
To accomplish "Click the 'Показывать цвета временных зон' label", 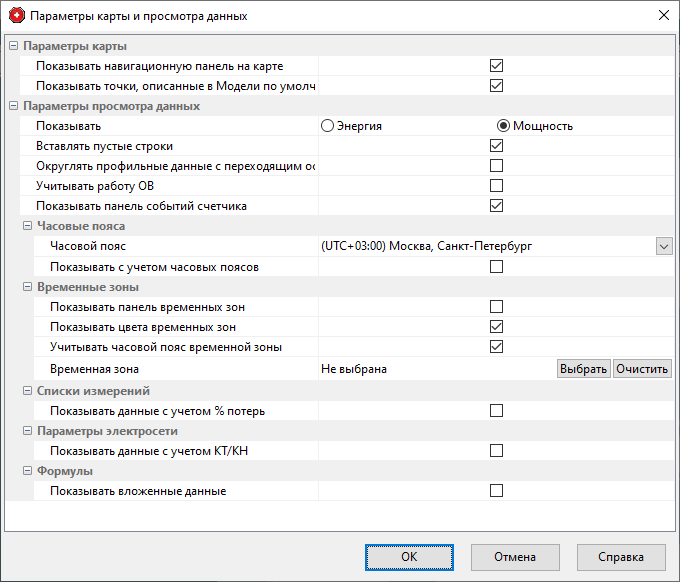I will point(143,327).
